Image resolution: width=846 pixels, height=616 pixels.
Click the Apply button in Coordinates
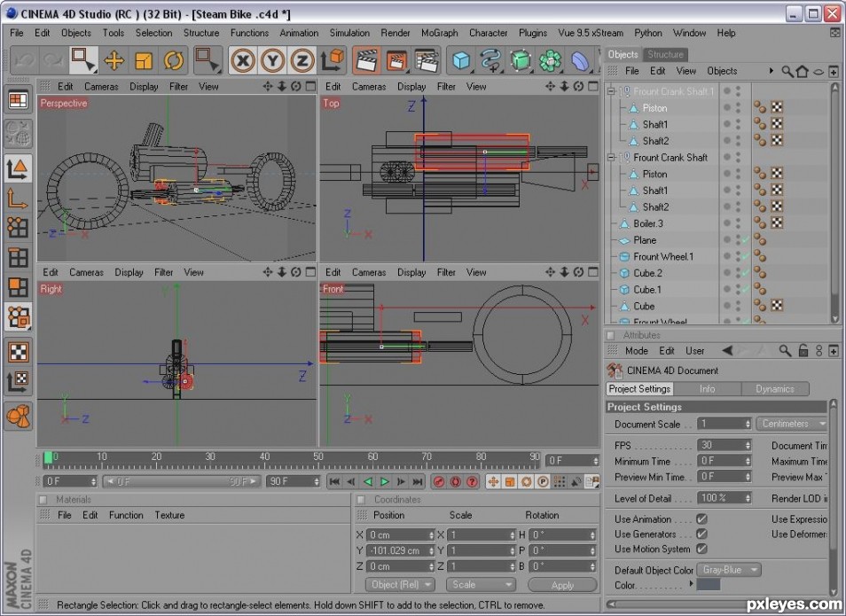(x=562, y=585)
